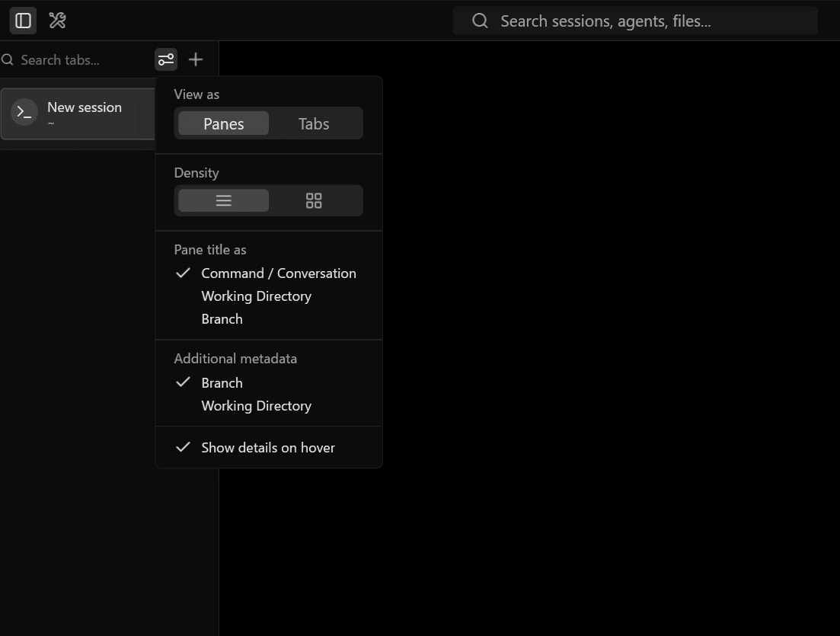Click the view options filter icon
The image size is (840, 636).
(166, 59)
